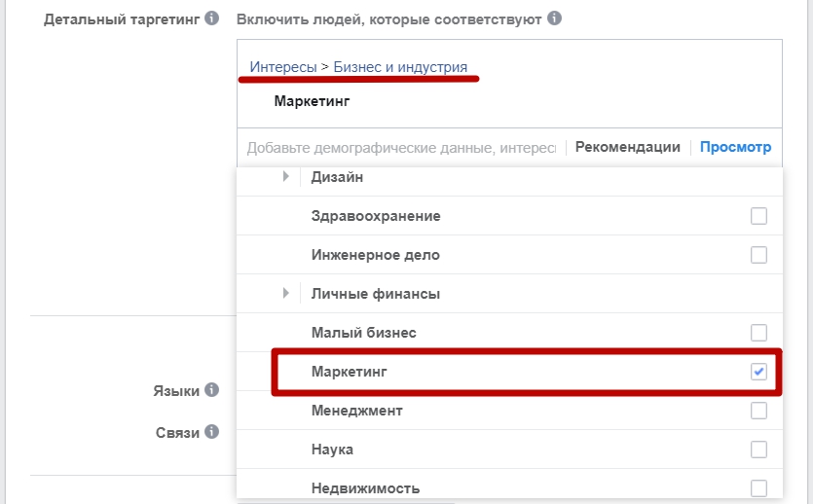The width and height of the screenshot is (813, 504).
Task: Click info icon after Включить людей, которые соответствуют
Action: coord(554,18)
